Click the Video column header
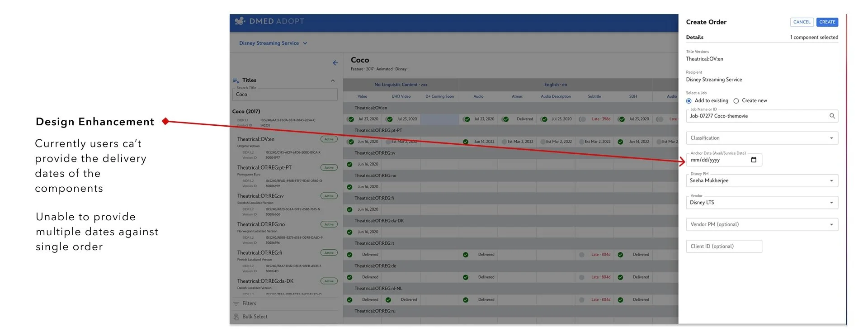Image resolution: width=868 pixels, height=332 pixels. [x=363, y=96]
